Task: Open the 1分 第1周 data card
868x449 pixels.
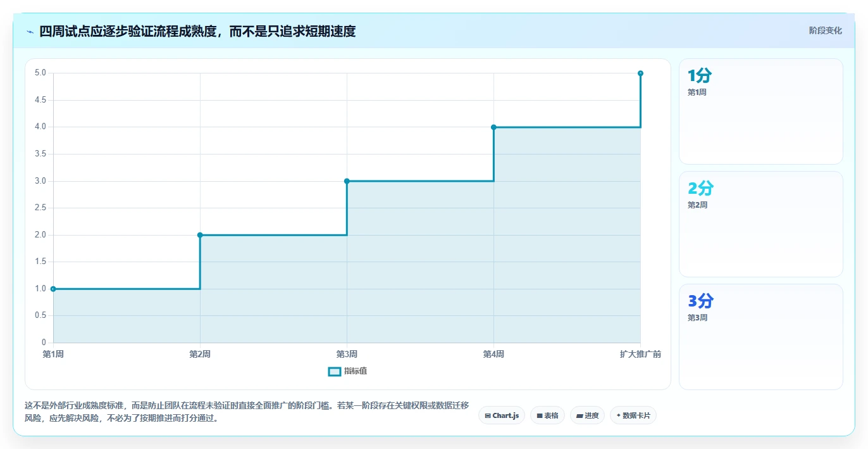Action: [760, 111]
